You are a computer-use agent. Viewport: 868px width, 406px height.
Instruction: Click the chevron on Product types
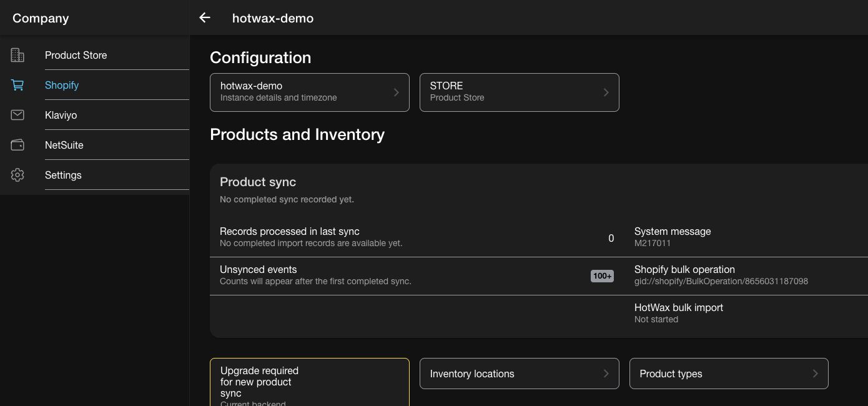pos(815,374)
